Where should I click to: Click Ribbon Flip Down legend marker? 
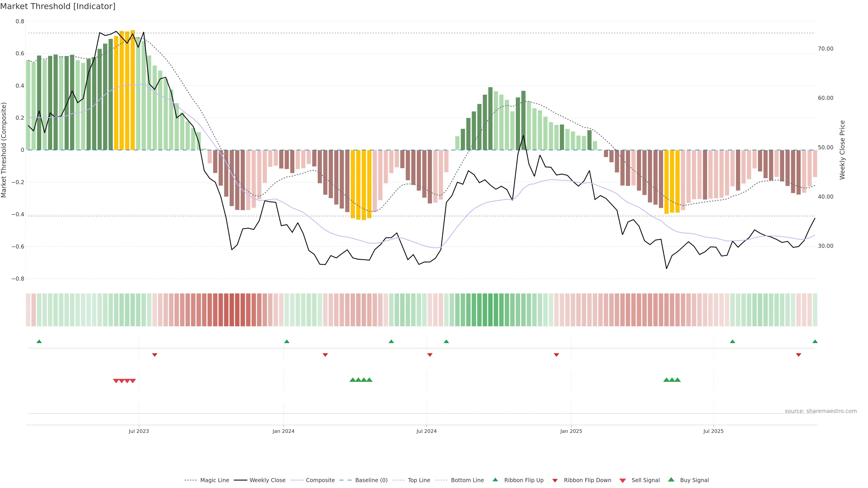tap(555, 481)
